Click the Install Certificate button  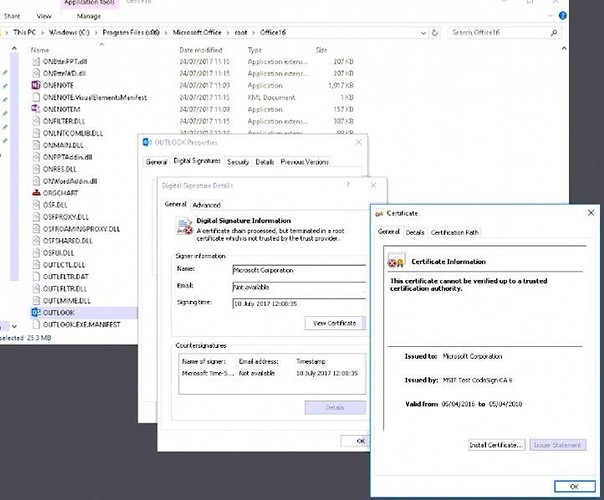point(497,444)
